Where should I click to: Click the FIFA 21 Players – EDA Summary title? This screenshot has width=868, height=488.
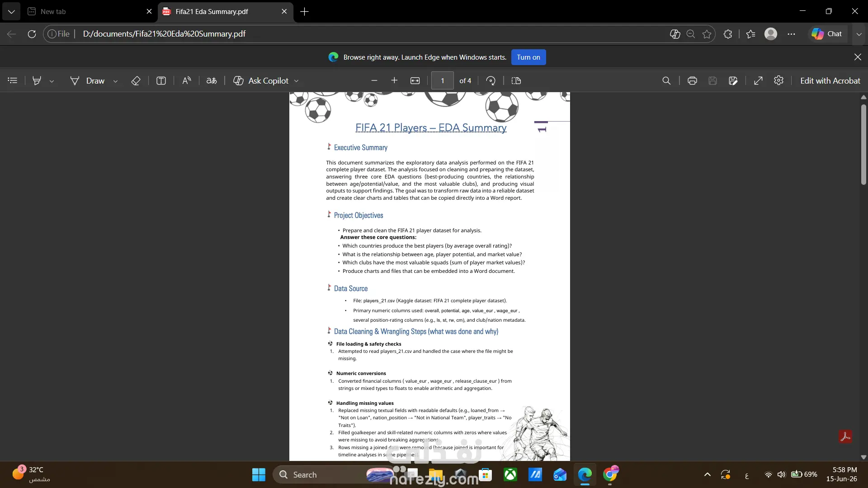pos(431,128)
